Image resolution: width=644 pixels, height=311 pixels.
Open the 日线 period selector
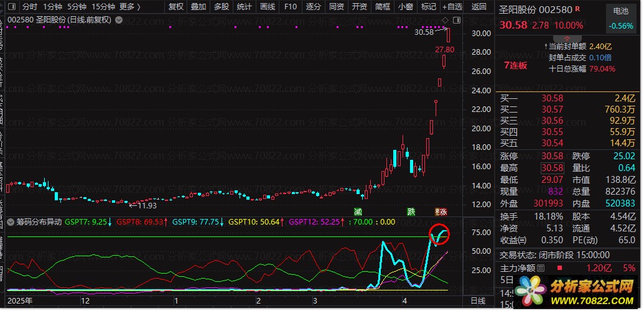point(478,301)
